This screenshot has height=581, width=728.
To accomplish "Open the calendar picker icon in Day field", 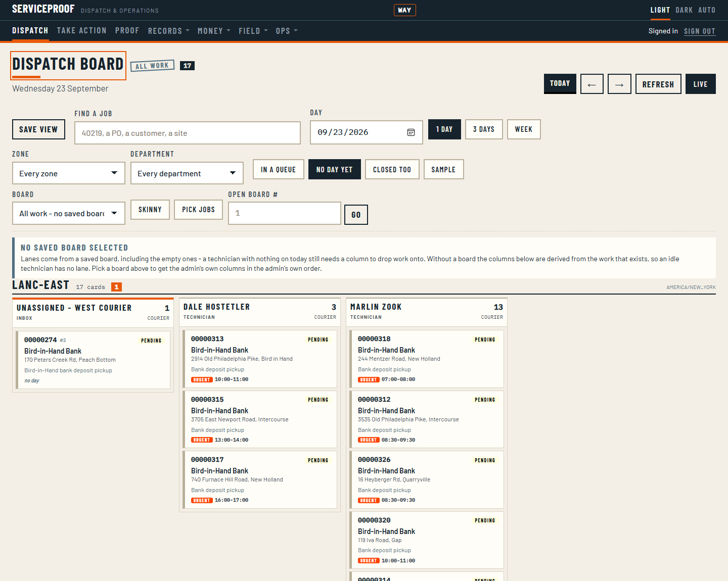I will coord(411,132).
